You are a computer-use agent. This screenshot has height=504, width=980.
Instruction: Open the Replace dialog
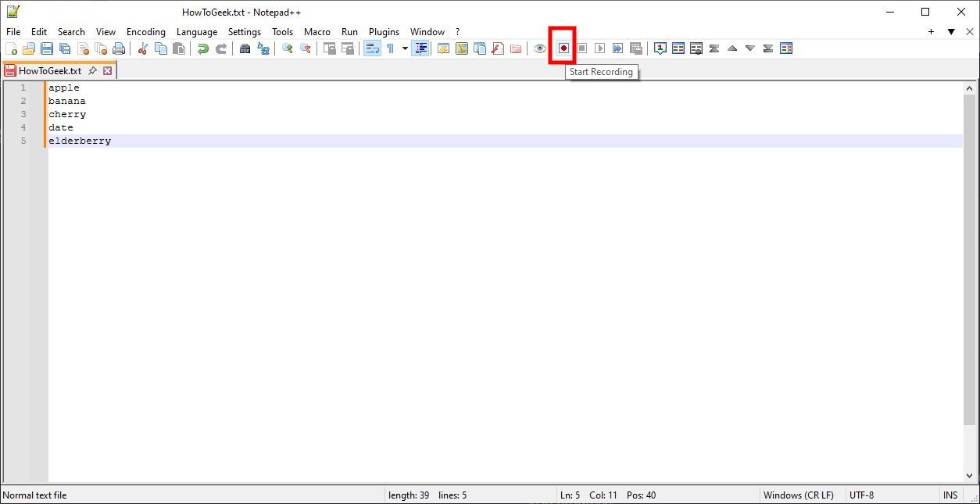pyautogui.click(x=263, y=48)
